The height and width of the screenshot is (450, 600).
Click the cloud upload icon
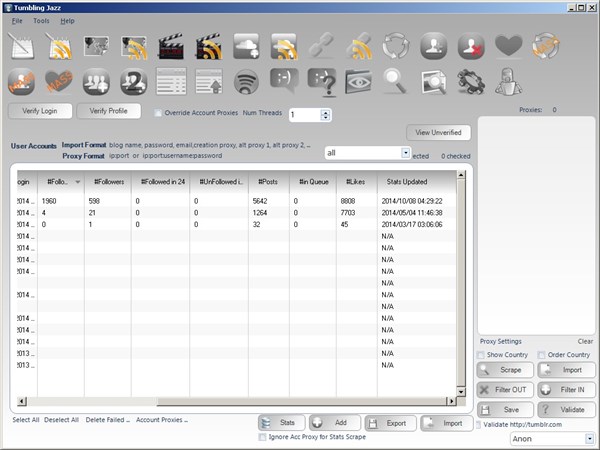[246, 47]
